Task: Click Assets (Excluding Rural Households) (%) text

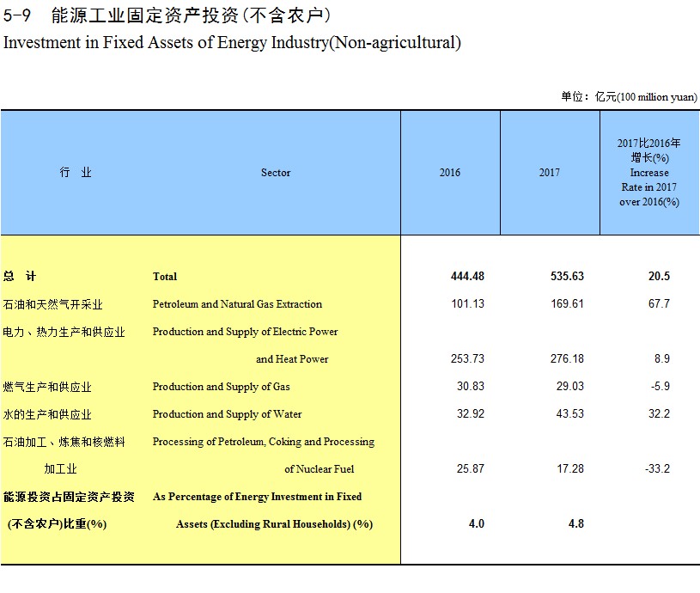Action: click(274, 524)
